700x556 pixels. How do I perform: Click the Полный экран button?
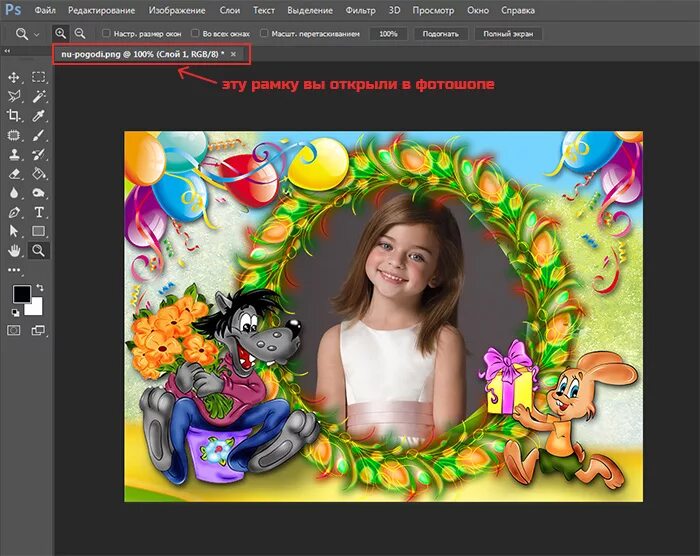(508, 34)
